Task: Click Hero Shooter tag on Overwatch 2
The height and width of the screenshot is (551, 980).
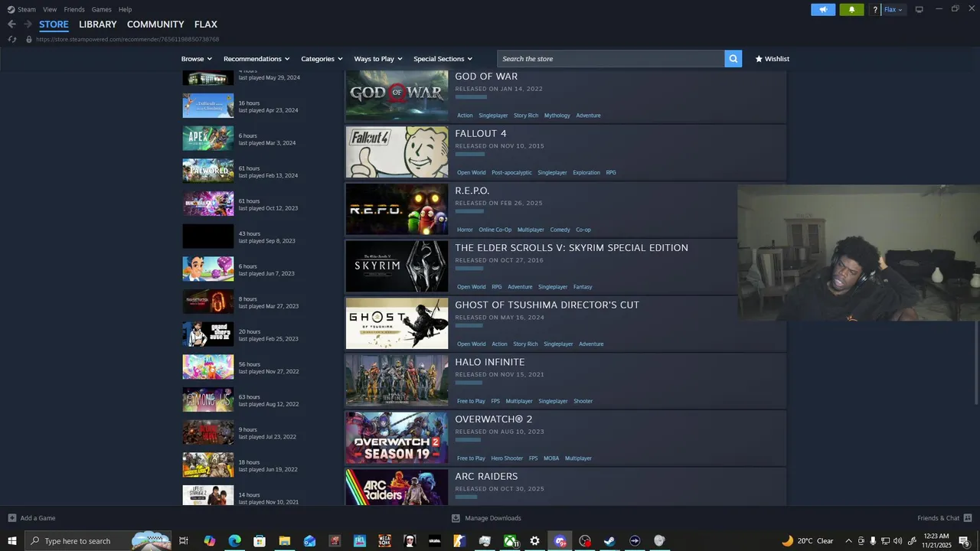Action: pyautogui.click(x=507, y=458)
